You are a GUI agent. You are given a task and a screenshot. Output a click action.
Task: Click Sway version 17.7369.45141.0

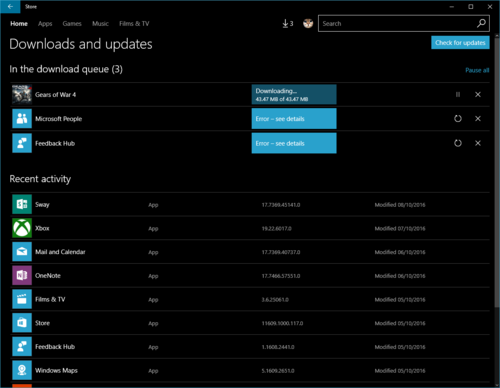pos(281,205)
